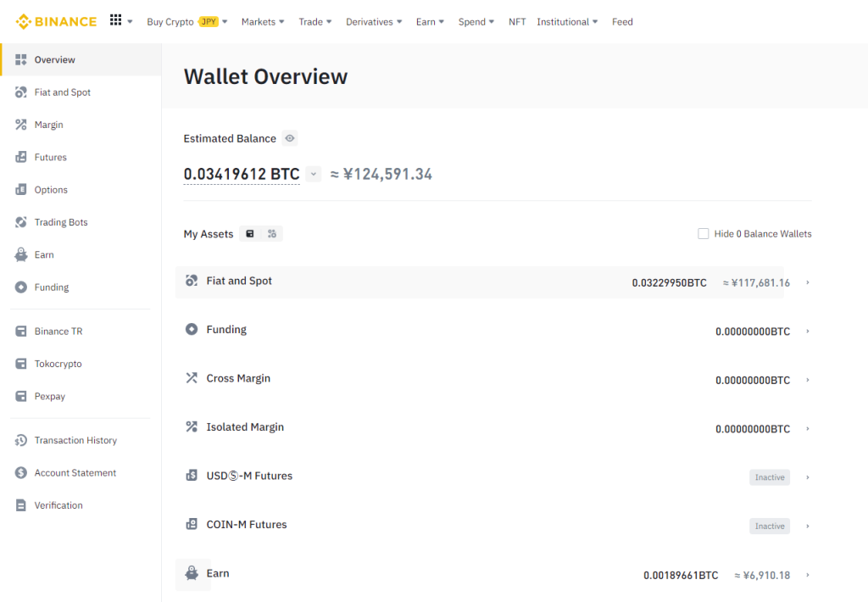This screenshot has height=602, width=868.
Task: Click the Futures sidebar icon
Action: (x=21, y=158)
